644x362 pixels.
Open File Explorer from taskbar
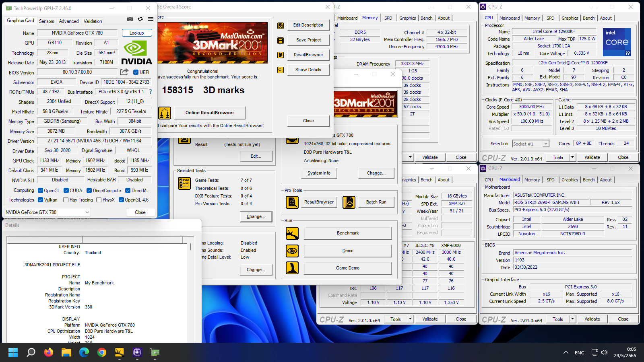click(66, 353)
